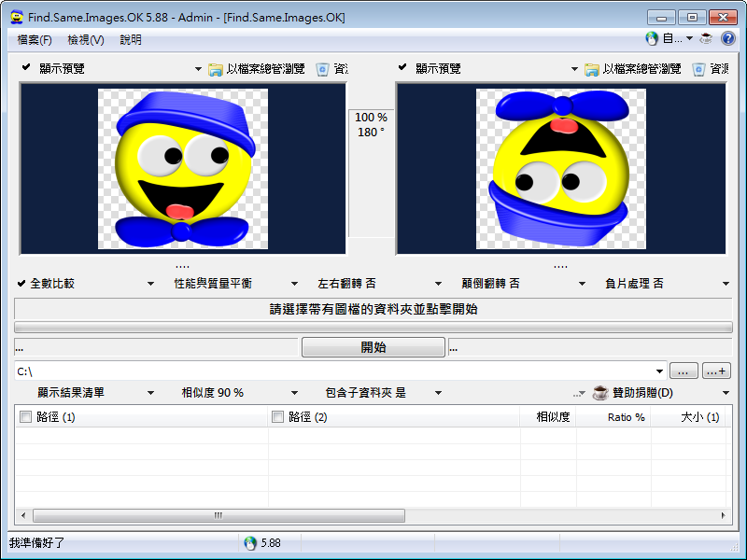Open the 檢視(V) menu
The image size is (747, 560).
pyautogui.click(x=86, y=39)
